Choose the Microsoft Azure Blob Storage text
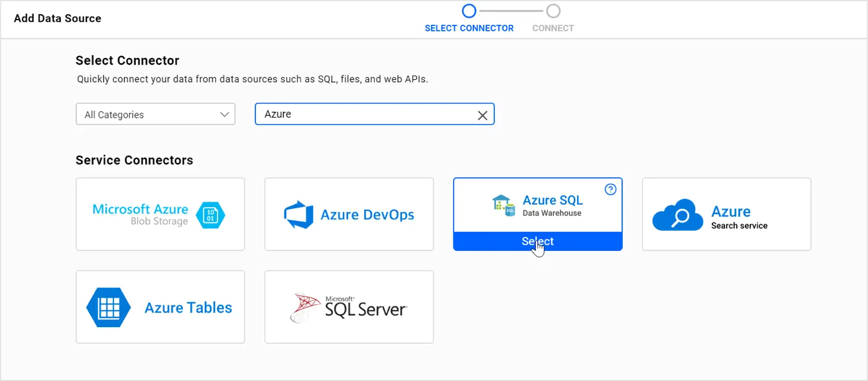868x381 pixels. point(141,214)
